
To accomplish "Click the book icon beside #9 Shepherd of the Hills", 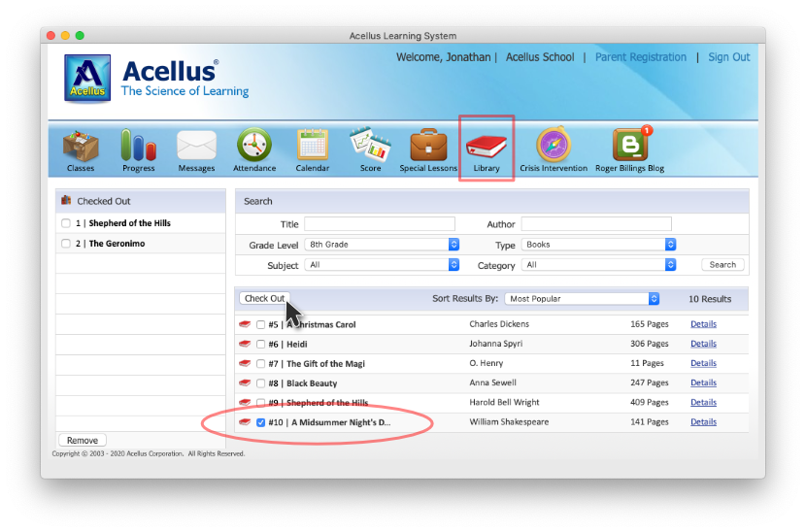I will pyautogui.click(x=245, y=403).
